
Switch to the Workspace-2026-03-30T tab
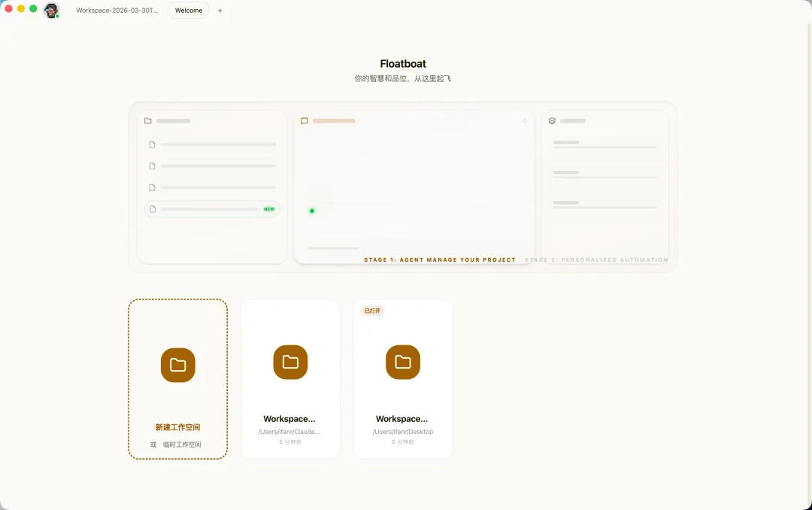pyautogui.click(x=117, y=11)
